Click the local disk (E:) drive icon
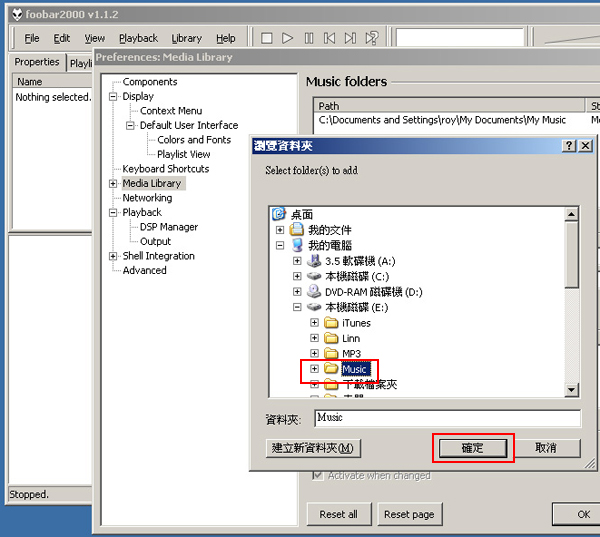600x537 pixels. [x=314, y=307]
